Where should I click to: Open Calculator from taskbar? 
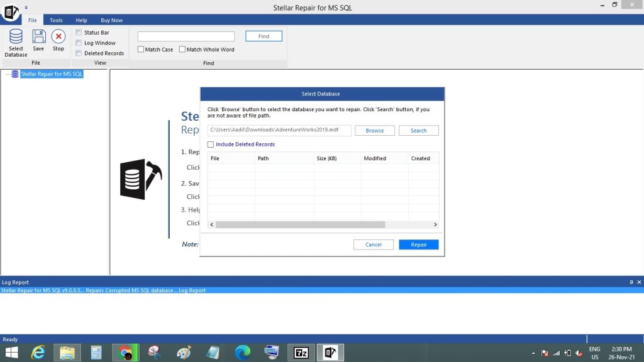point(96,353)
